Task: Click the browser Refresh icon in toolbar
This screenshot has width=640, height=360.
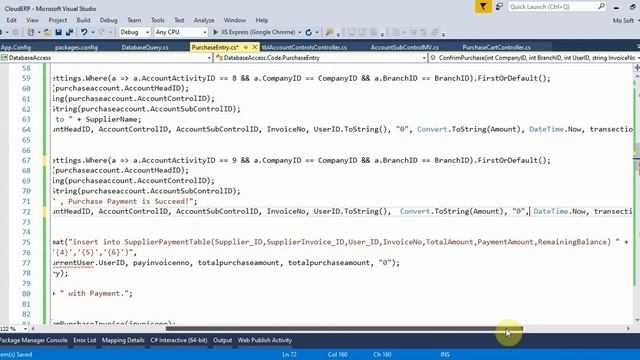Action: 309,32
